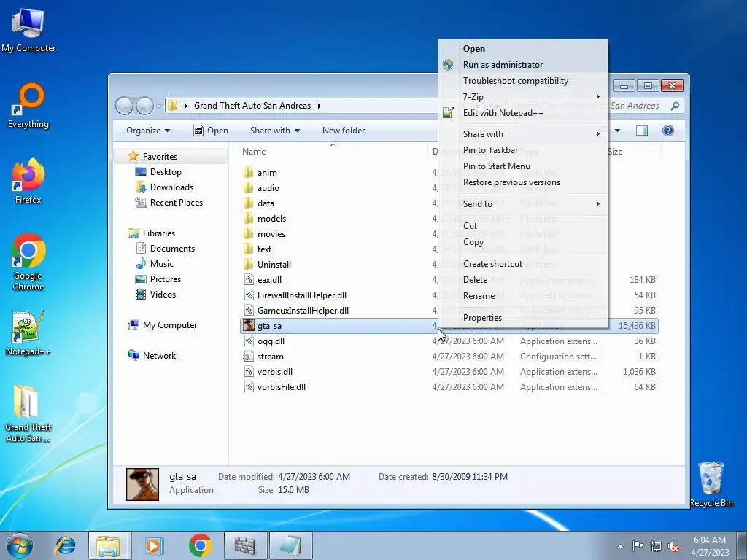This screenshot has height=560, width=747.
Task: Open recent pages dropdown beside Forward
Action: pos(158,106)
